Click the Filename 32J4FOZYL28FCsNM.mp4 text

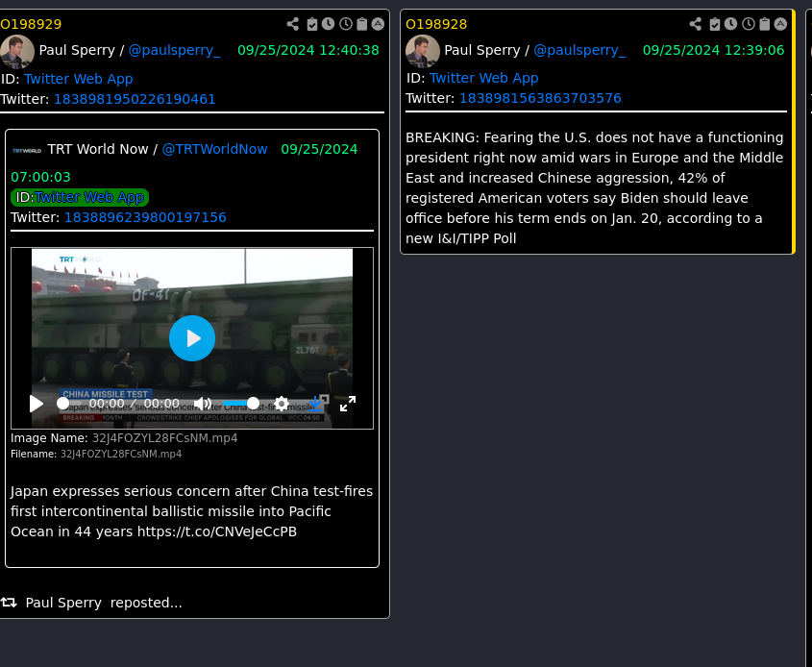tap(121, 455)
